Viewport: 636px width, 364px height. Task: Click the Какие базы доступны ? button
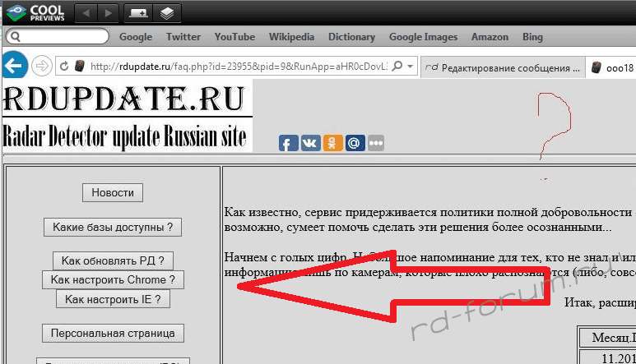113,228
